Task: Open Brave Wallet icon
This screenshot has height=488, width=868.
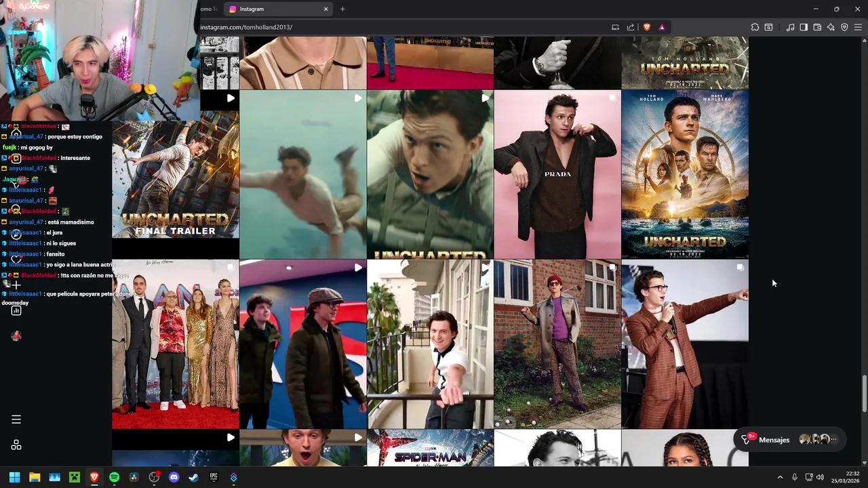Action: pos(817,27)
